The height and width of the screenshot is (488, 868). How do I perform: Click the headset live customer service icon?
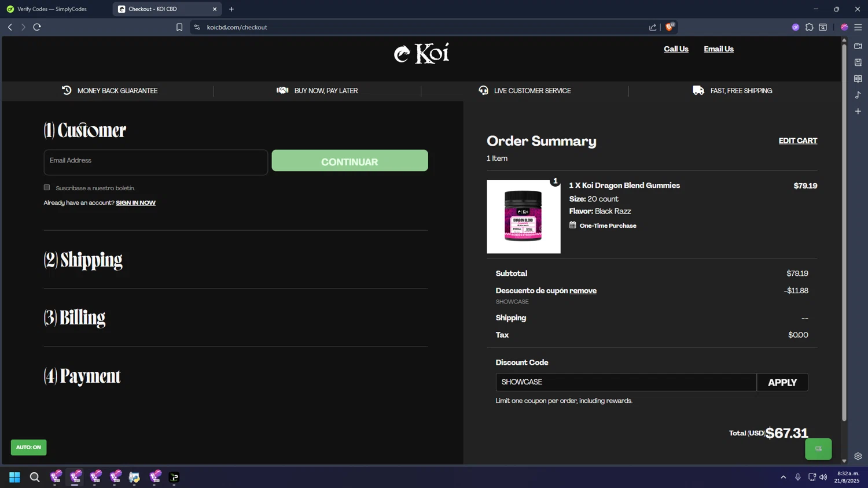[x=483, y=90]
